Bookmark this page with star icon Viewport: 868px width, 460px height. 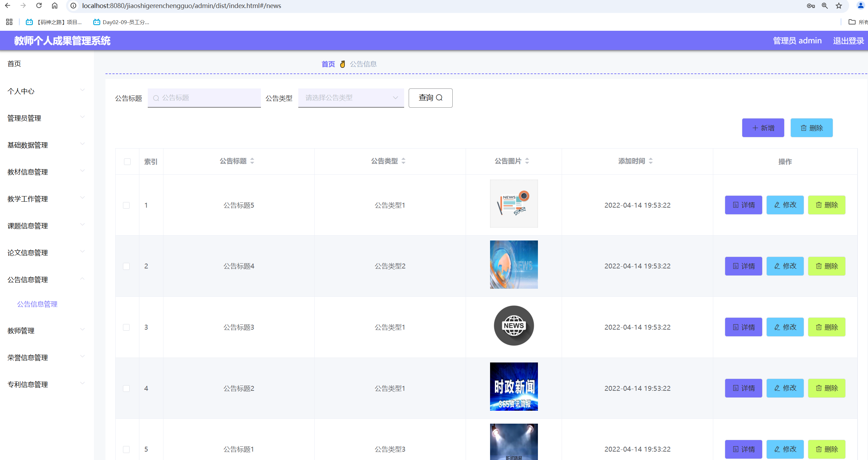[x=839, y=6]
